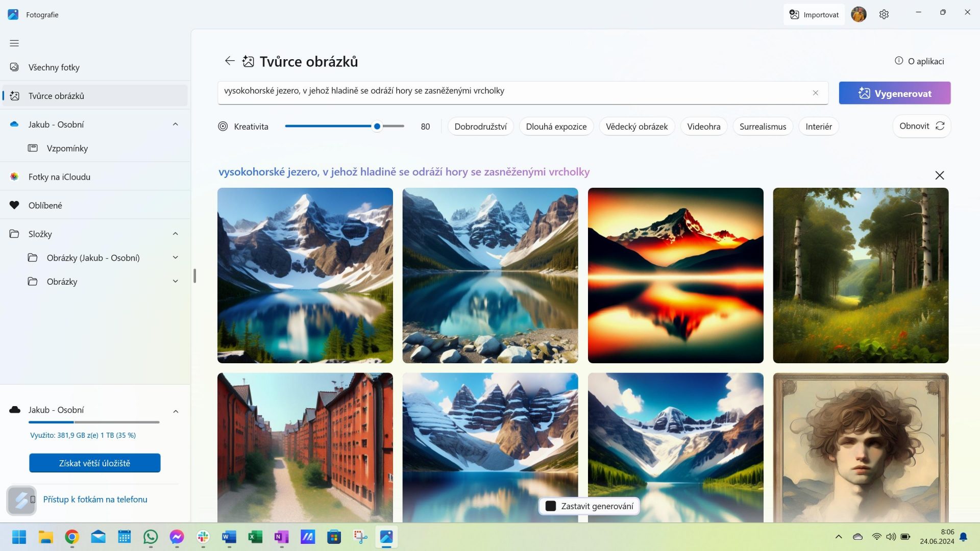This screenshot has width=980, height=551.
Task: Open OneNote from taskbar
Action: (282, 537)
